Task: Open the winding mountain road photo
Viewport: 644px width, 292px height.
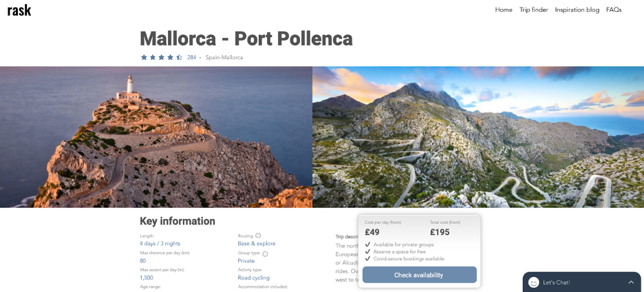Action: (x=478, y=137)
